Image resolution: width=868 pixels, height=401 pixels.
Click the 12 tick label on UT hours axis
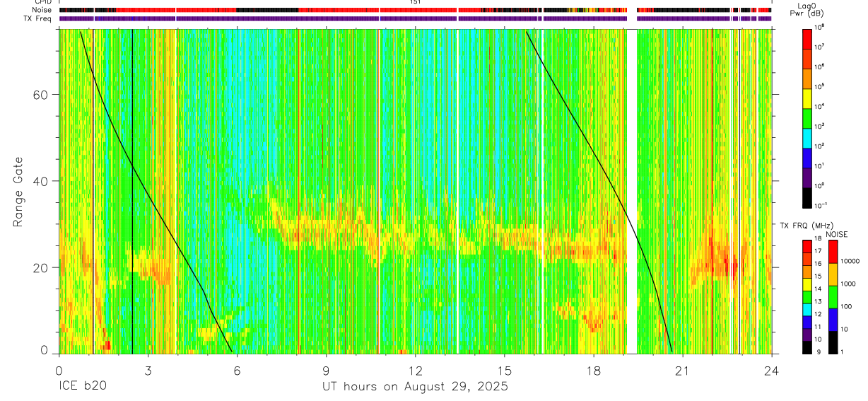tap(416, 369)
